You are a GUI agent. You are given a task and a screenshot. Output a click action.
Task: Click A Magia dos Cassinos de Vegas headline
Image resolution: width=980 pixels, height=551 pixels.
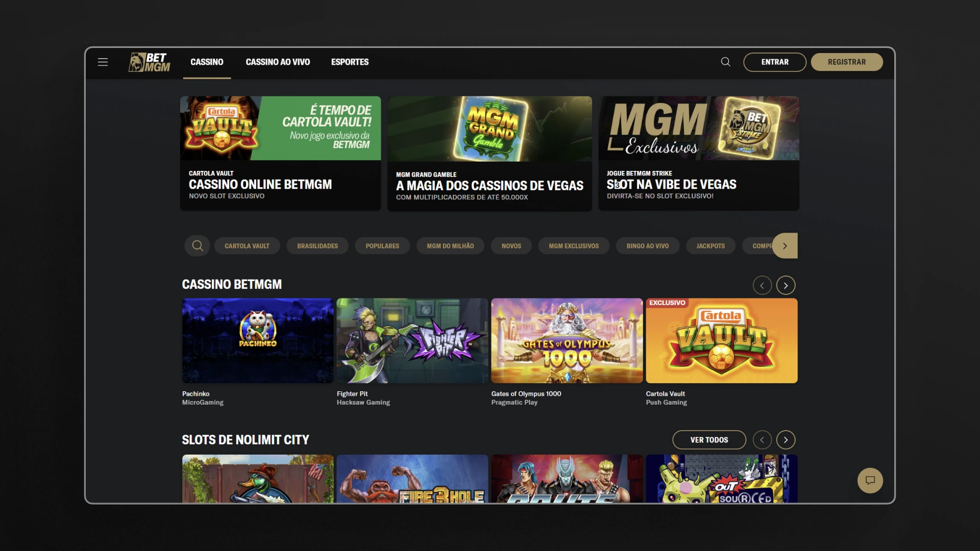point(489,186)
